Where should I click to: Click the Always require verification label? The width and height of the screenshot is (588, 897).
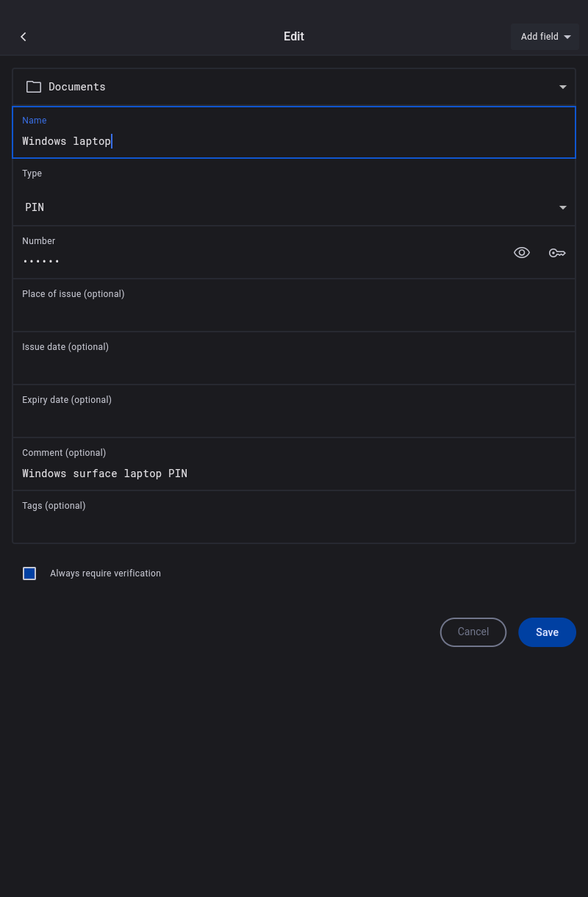click(x=105, y=573)
